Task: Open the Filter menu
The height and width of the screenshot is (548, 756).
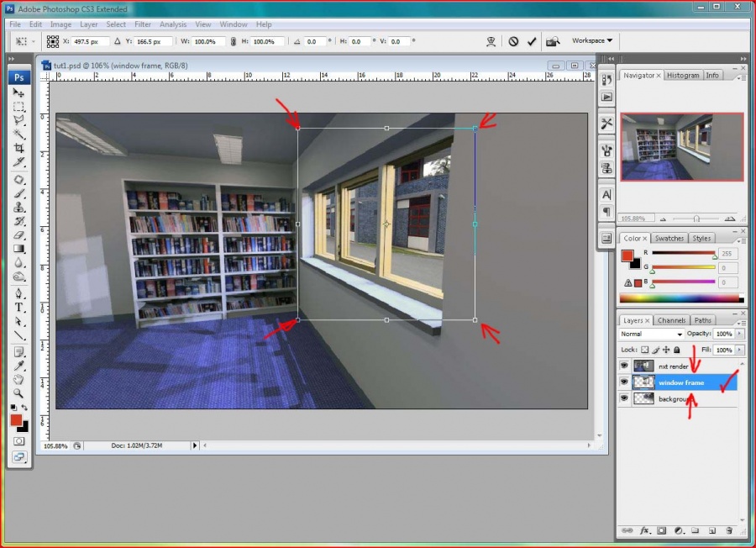Action: 143,24
